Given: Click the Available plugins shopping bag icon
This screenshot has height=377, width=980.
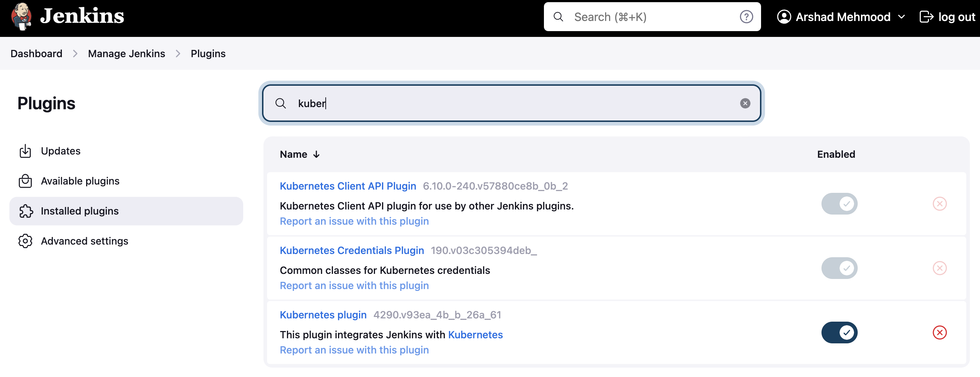Looking at the screenshot, I should 25,181.
